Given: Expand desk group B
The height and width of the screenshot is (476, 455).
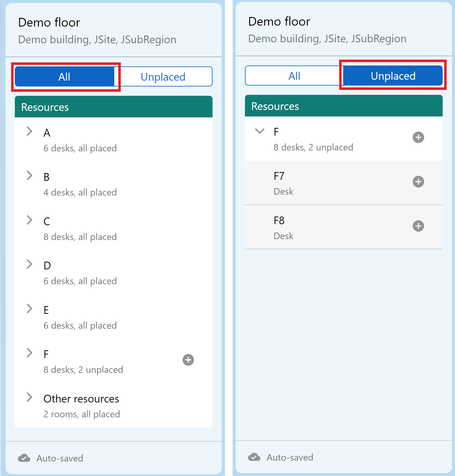Looking at the screenshot, I should tap(30, 175).
